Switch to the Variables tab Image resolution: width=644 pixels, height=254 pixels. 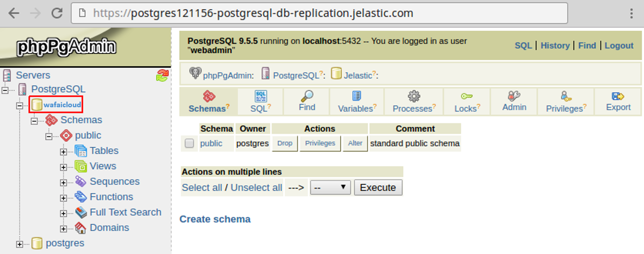click(x=357, y=102)
